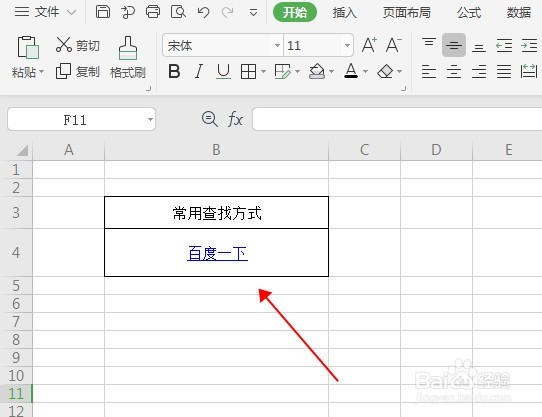Click the justify alignment icon
The height and width of the screenshot is (417, 542).
point(504,72)
